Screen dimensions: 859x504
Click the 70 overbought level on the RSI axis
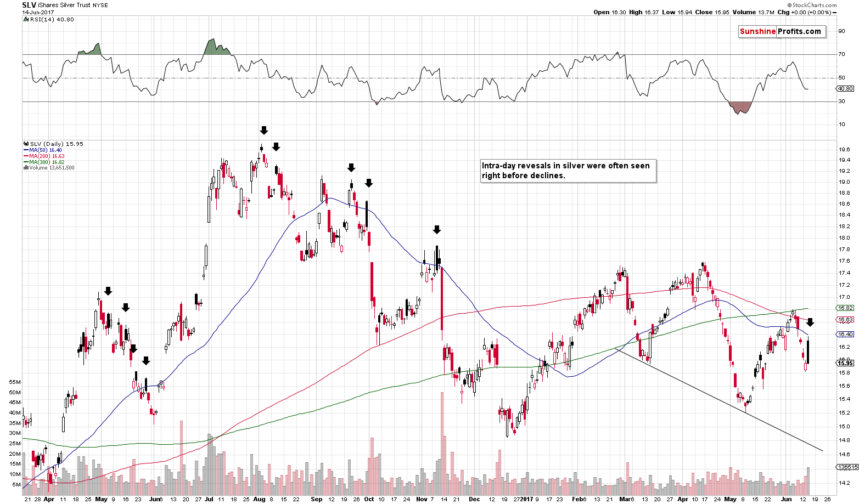coord(842,54)
